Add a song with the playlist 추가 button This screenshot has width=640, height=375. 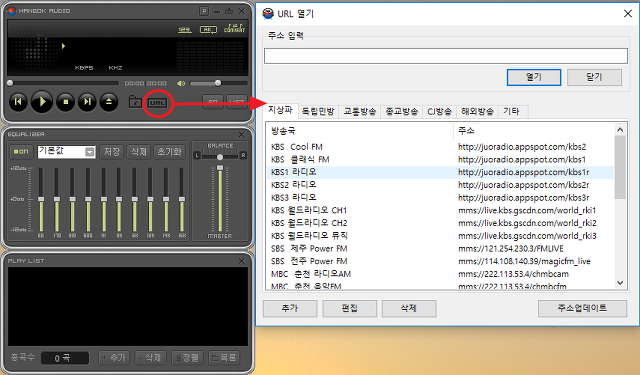tap(114, 358)
